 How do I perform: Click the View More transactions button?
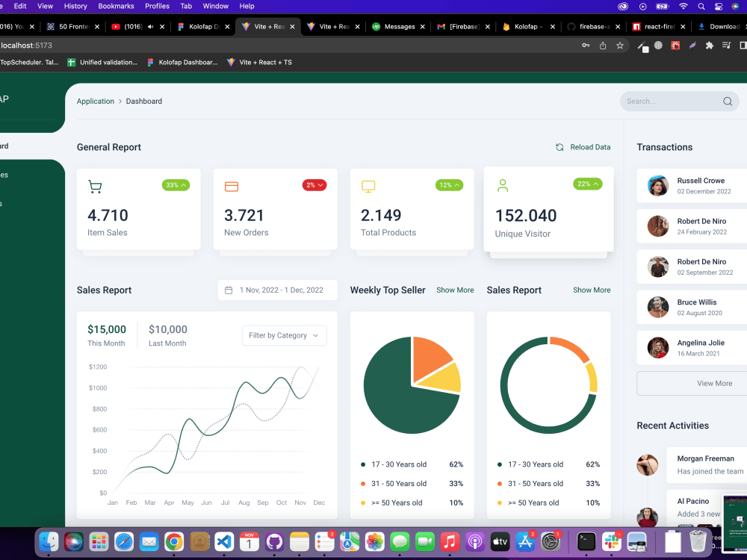pyautogui.click(x=715, y=383)
